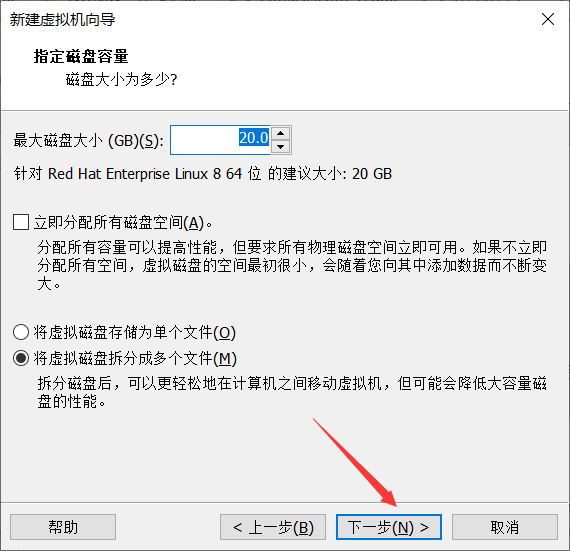Open help with the 帮助 button

point(63,527)
